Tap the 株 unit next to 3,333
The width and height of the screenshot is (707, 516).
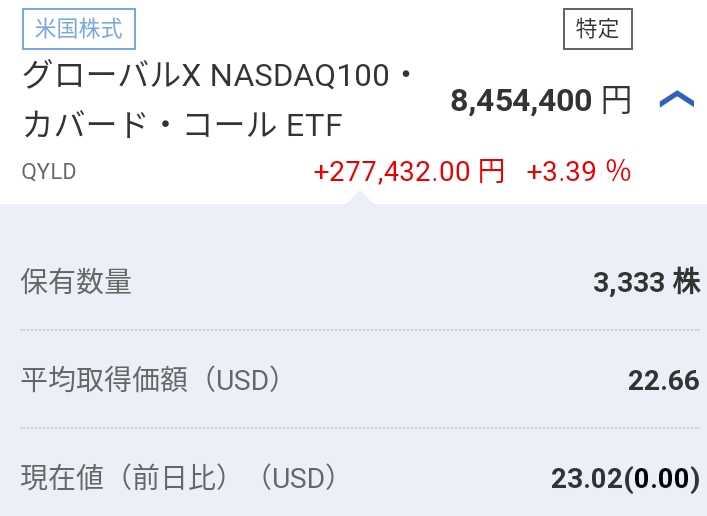pos(687,281)
